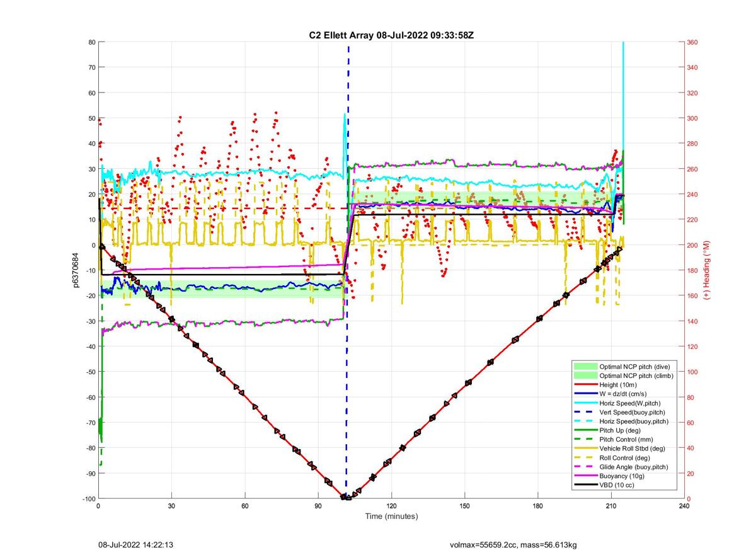Click the '70' tick on the left axis
Viewport: 756px width, 560px height.
[91, 67]
